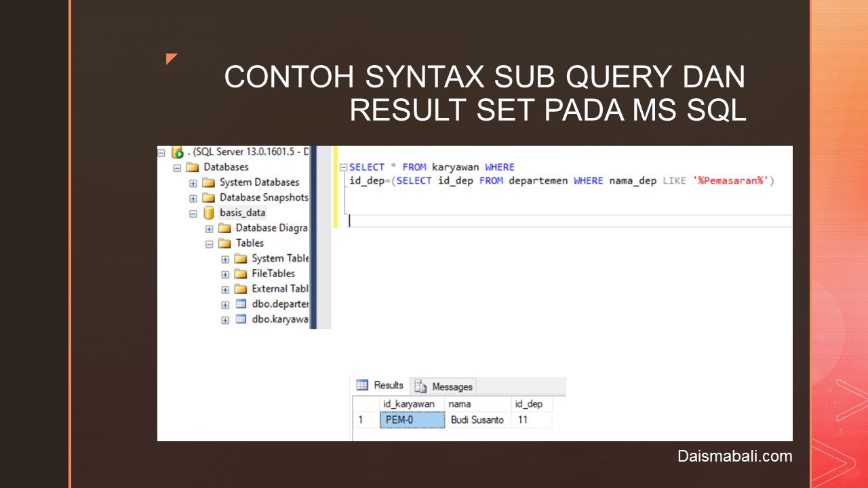Select the External Tables tree item
Screen dimensions: 868x488
279,289
